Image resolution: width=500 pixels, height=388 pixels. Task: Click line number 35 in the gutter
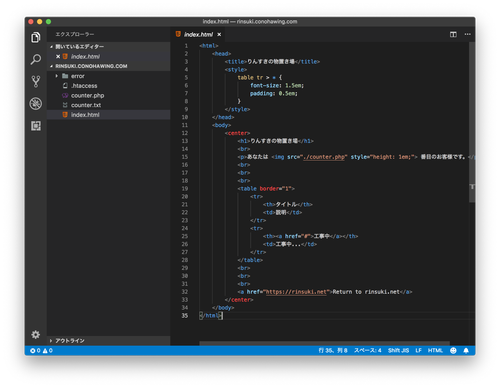click(x=185, y=316)
